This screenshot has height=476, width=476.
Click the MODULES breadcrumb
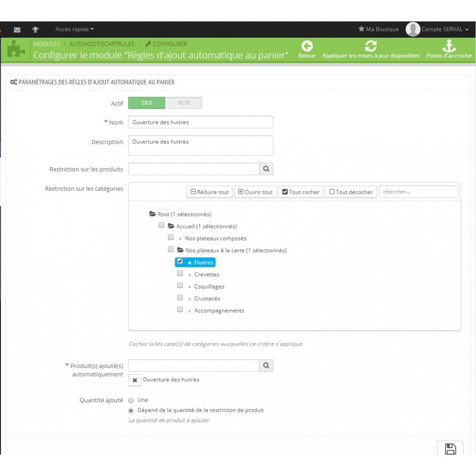[x=47, y=44]
